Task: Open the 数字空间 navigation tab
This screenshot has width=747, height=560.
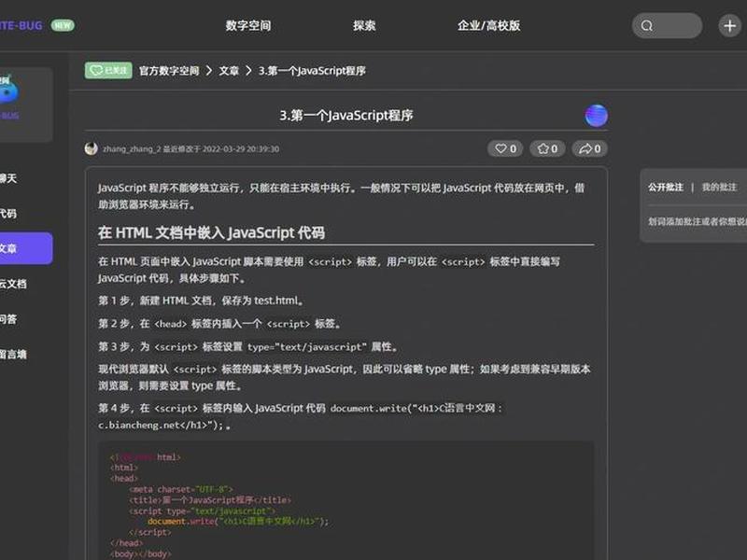Action: [248, 25]
